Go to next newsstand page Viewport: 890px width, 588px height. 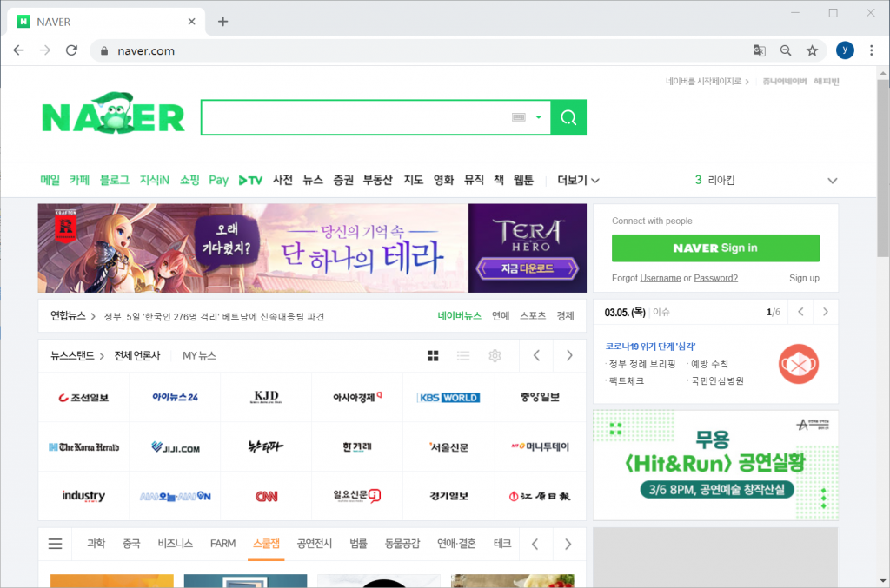point(569,355)
